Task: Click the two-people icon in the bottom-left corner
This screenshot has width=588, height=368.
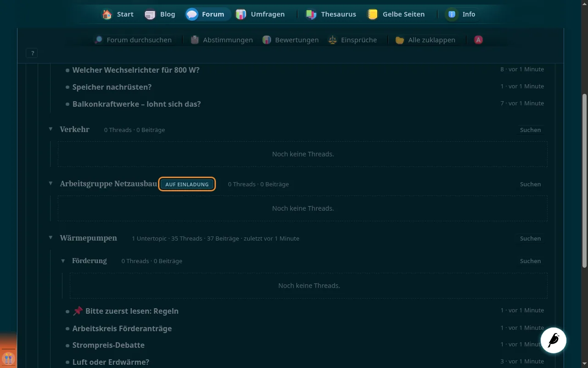Action: tap(8, 358)
